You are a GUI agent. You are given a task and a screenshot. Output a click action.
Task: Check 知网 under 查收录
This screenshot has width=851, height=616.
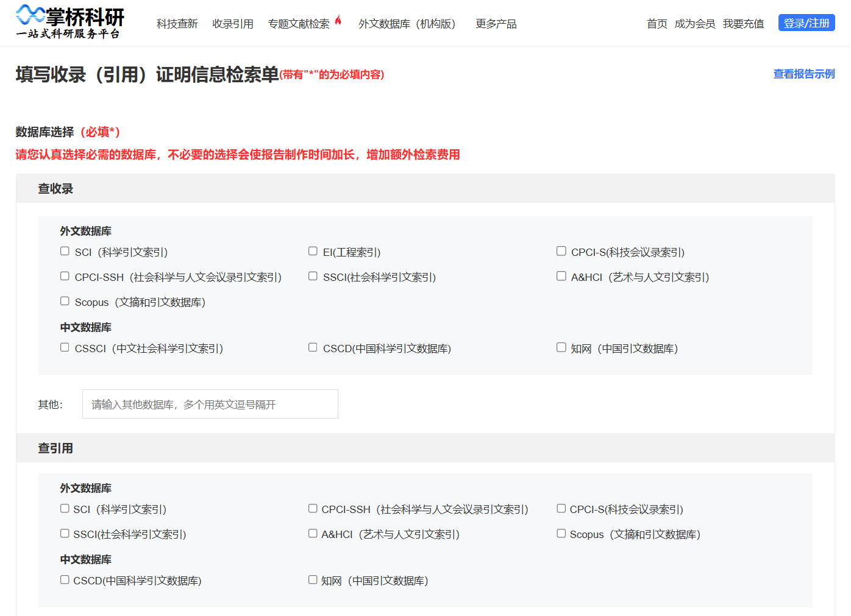click(561, 347)
